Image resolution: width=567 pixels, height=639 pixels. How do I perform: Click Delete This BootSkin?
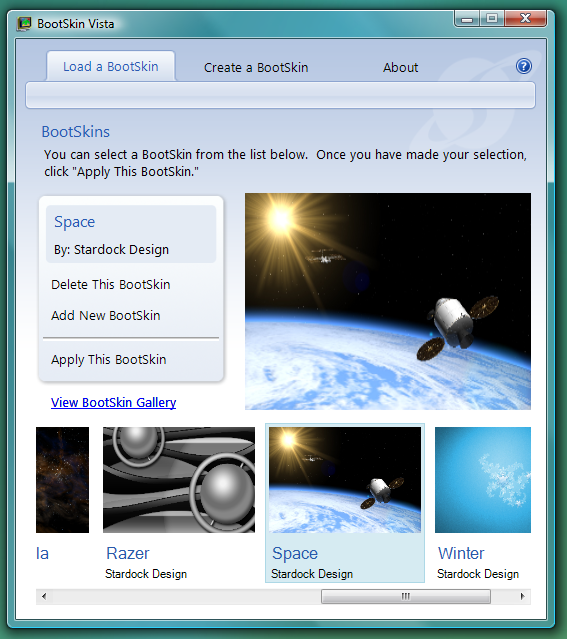pos(110,284)
